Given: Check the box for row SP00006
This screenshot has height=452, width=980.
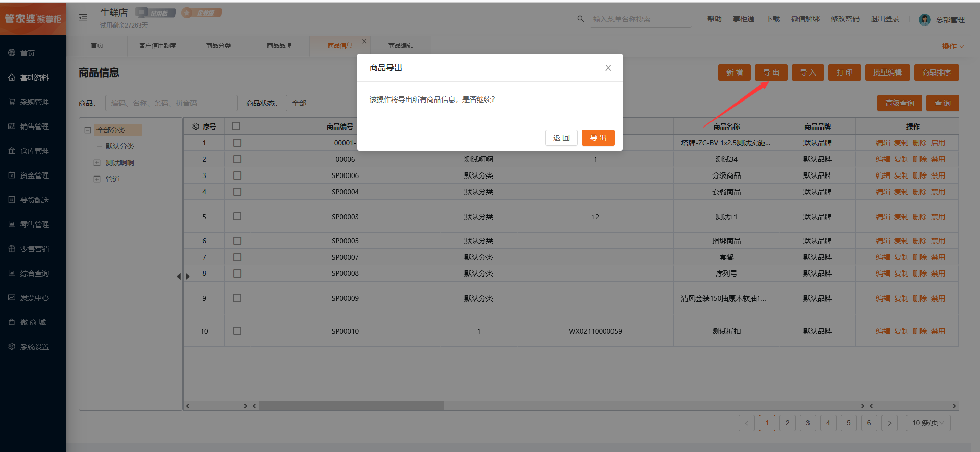Looking at the screenshot, I should coord(237,175).
